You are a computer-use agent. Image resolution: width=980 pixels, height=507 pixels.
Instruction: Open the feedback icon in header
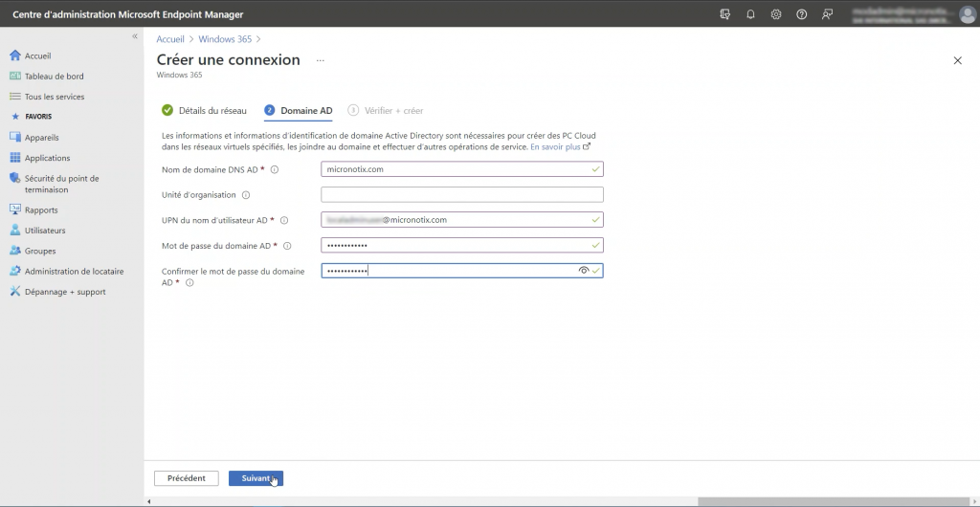[x=828, y=14]
